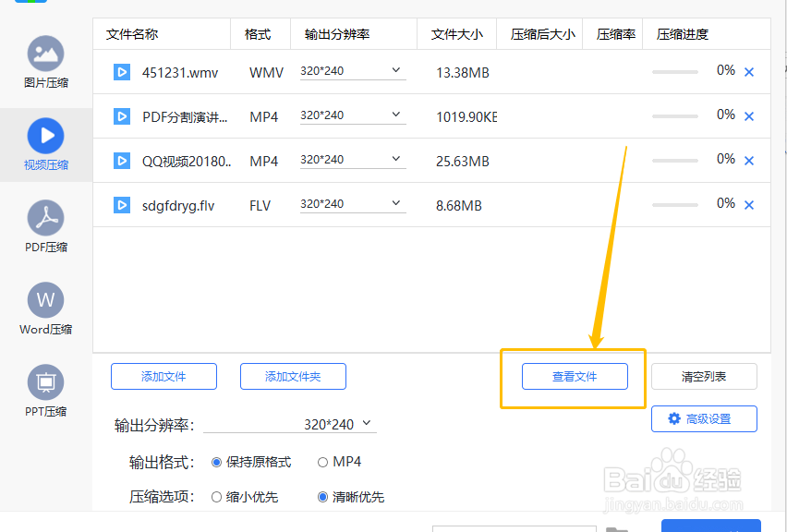Open resolution dropdown for sdgfdryg.flv

(353, 204)
